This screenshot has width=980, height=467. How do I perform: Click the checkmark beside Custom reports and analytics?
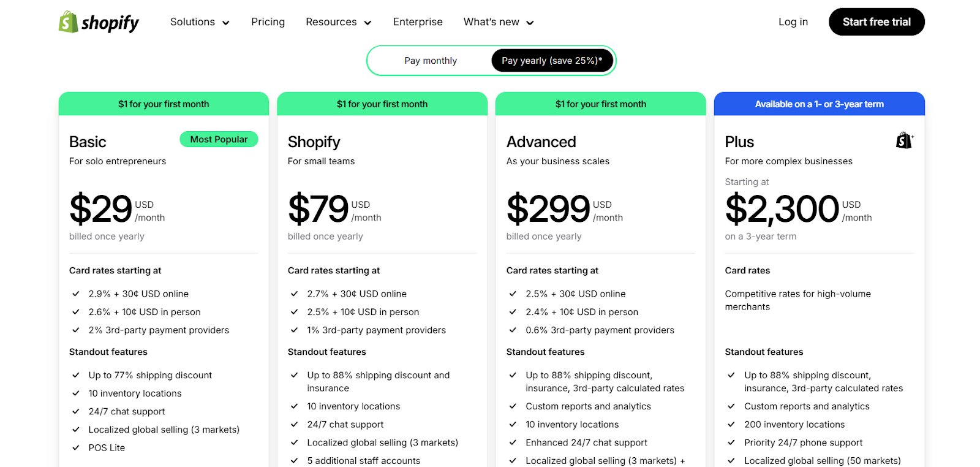pyautogui.click(x=513, y=406)
